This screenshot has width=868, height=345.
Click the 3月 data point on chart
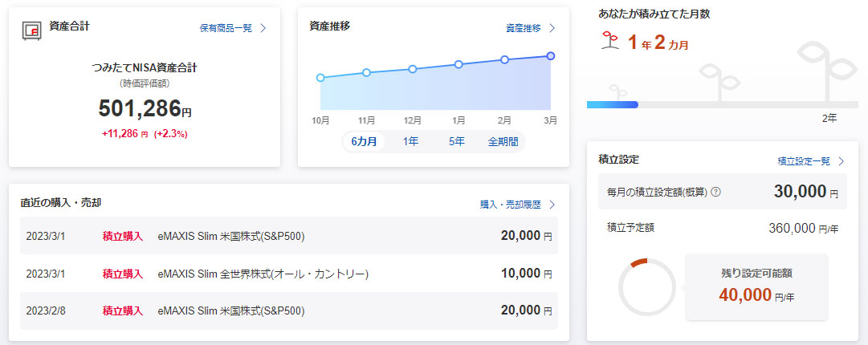[x=551, y=55]
